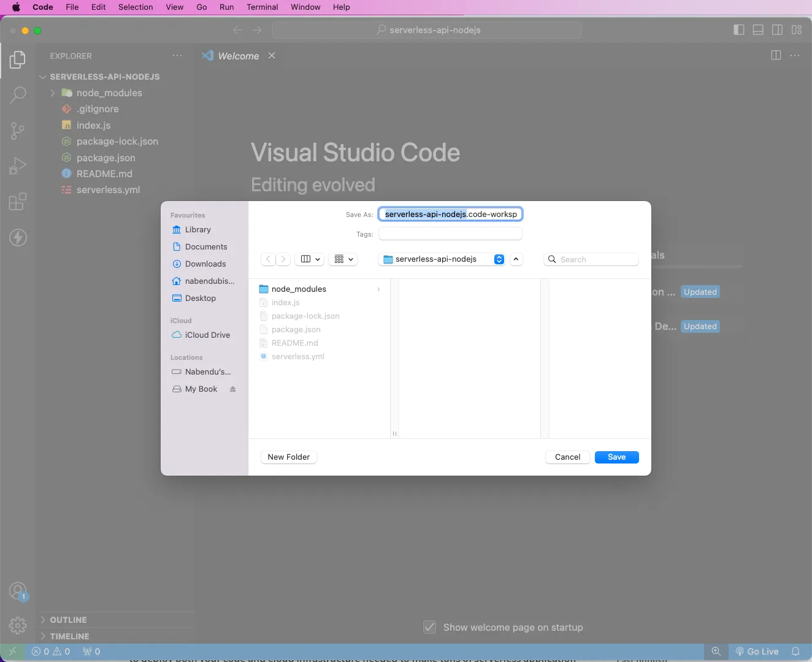The width and height of the screenshot is (812, 662).
Task: Open the Terminal menu in menu bar
Action: [x=262, y=7]
